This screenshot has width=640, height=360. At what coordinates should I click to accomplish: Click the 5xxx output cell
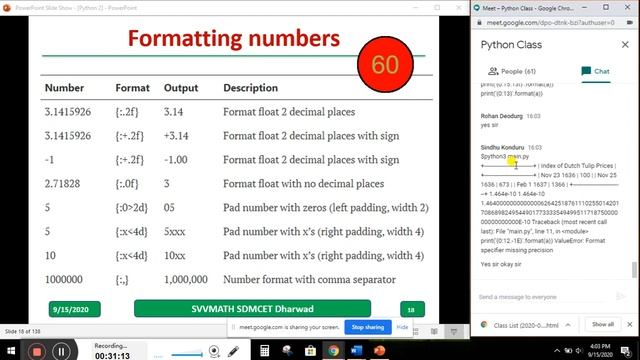tap(174, 232)
